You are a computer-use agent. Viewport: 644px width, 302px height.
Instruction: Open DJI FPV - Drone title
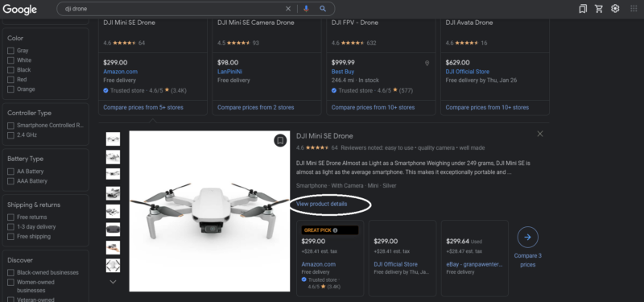coord(354,23)
